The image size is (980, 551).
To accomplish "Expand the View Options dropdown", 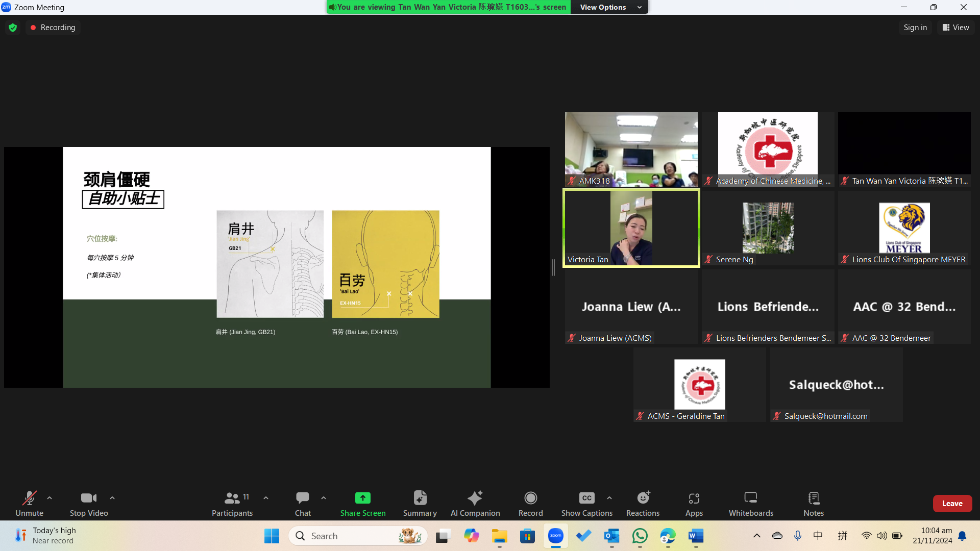I will point(610,7).
